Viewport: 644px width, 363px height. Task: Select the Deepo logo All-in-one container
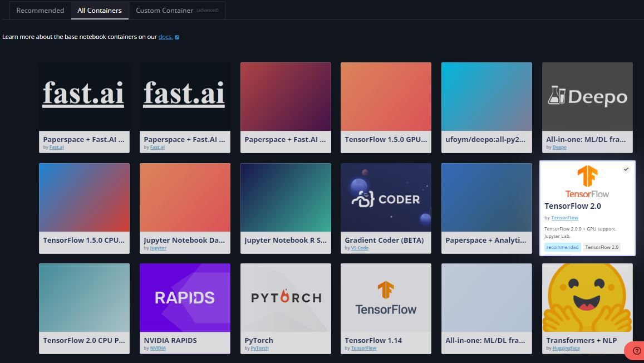(x=587, y=107)
